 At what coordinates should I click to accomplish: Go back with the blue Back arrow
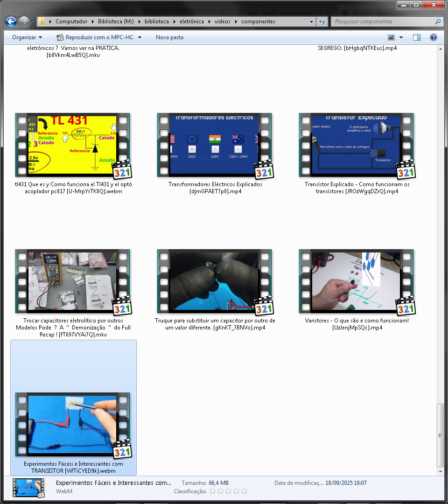point(11,21)
